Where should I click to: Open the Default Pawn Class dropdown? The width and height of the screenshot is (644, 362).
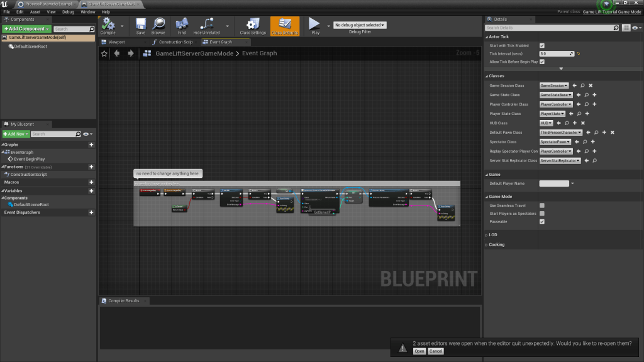pyautogui.click(x=561, y=133)
